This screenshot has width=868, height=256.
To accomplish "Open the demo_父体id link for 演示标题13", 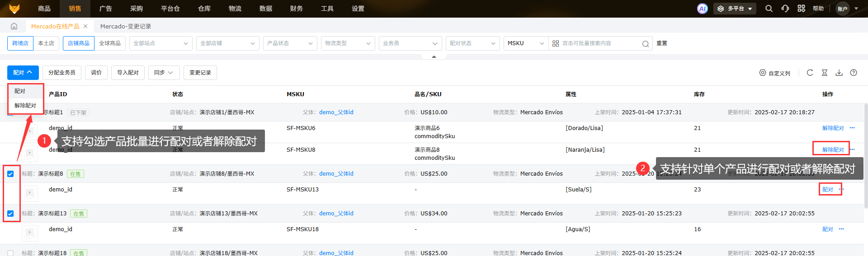I will pyautogui.click(x=336, y=214).
